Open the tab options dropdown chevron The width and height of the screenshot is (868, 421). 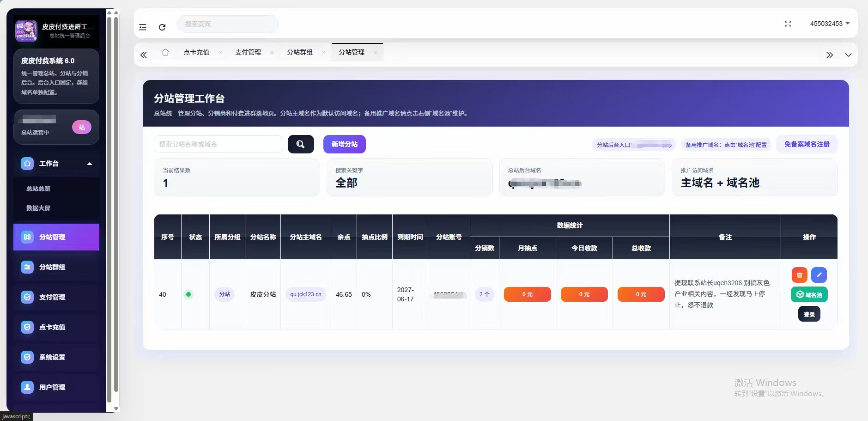click(848, 55)
